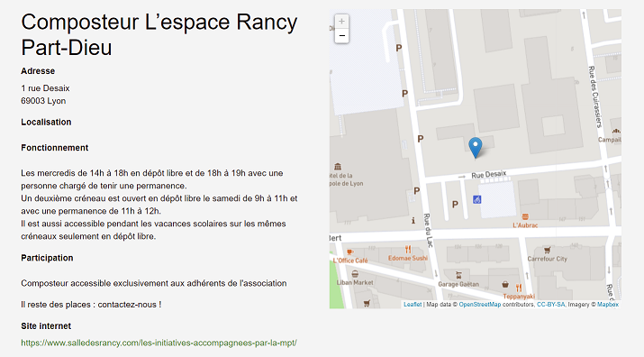Click the Fonctionnement heading
644x357 pixels.
[55, 148]
